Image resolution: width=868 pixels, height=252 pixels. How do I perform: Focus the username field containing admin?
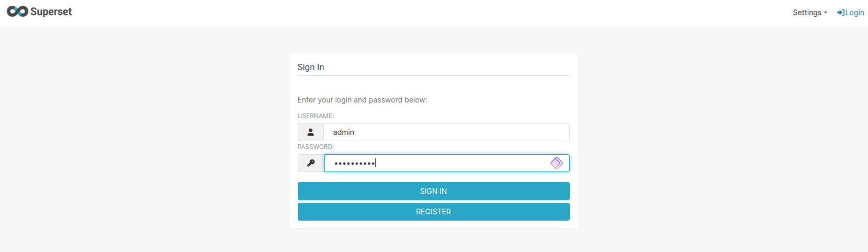[446, 132]
